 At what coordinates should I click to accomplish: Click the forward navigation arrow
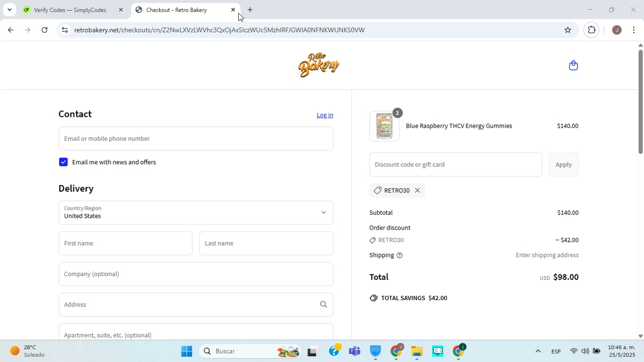pyautogui.click(x=27, y=30)
